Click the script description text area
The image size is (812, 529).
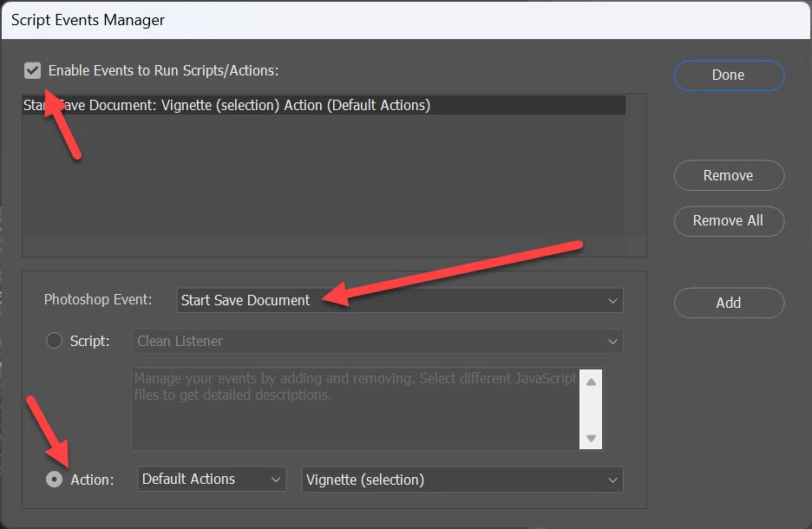[356, 409]
